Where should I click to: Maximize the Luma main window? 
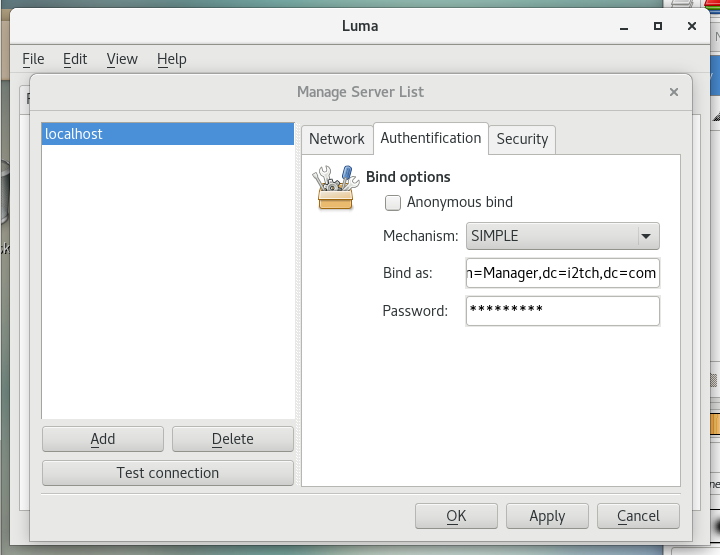click(x=658, y=25)
